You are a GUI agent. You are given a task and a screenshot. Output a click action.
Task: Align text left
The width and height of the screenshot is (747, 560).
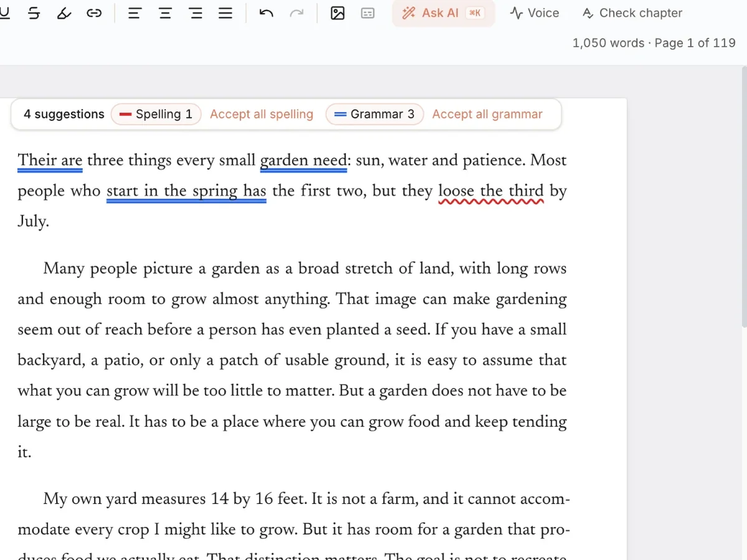point(134,13)
